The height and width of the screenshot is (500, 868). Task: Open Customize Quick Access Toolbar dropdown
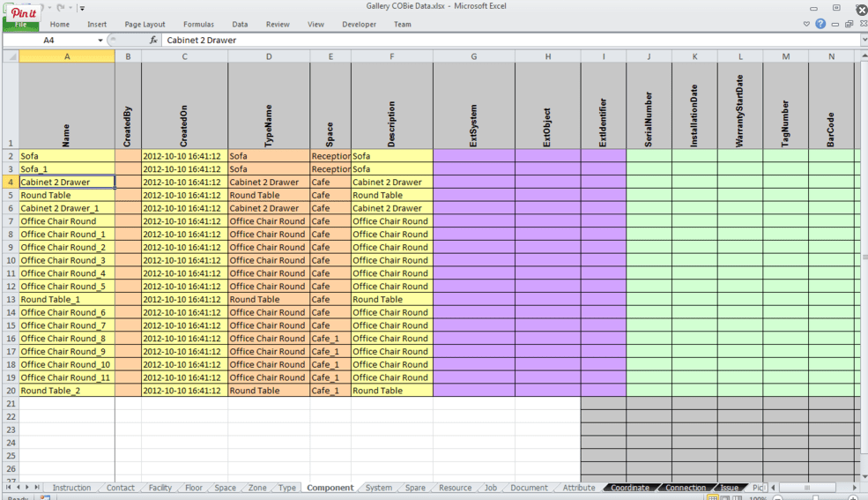[82, 8]
